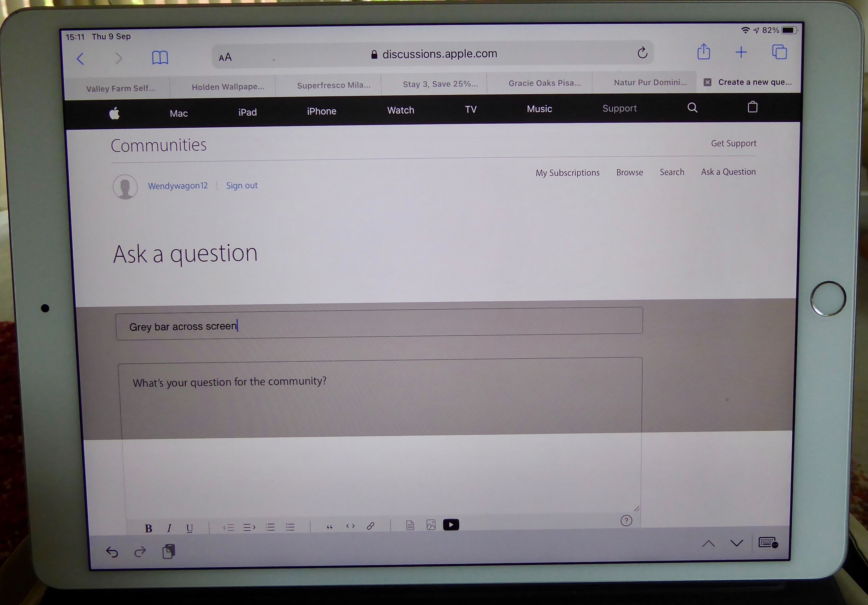
Task: Open the AA reader and text size menu
Action: 225,57
